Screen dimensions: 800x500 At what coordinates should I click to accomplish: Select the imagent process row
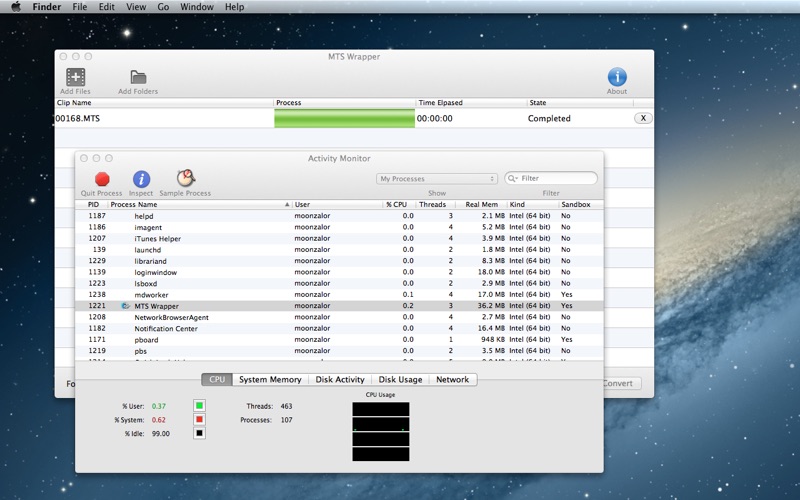[339, 227]
